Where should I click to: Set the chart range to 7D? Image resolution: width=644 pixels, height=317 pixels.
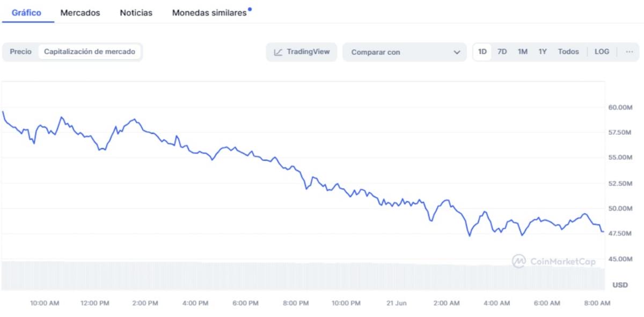point(502,52)
